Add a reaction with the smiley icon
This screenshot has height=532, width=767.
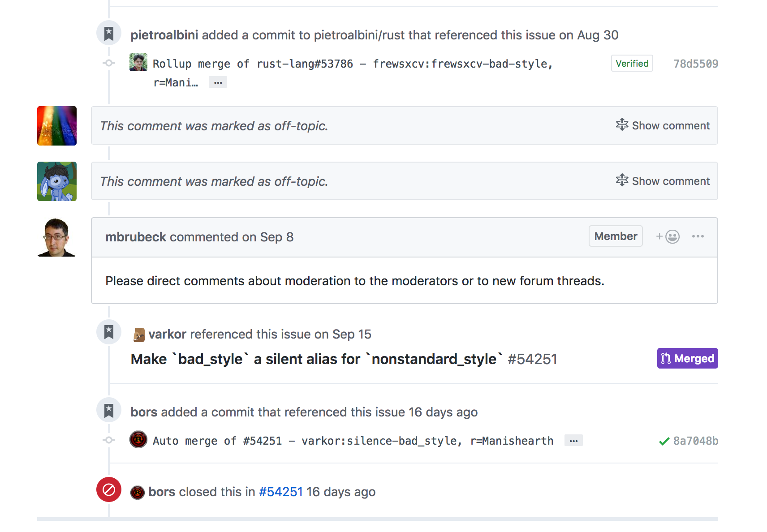pyautogui.click(x=668, y=236)
